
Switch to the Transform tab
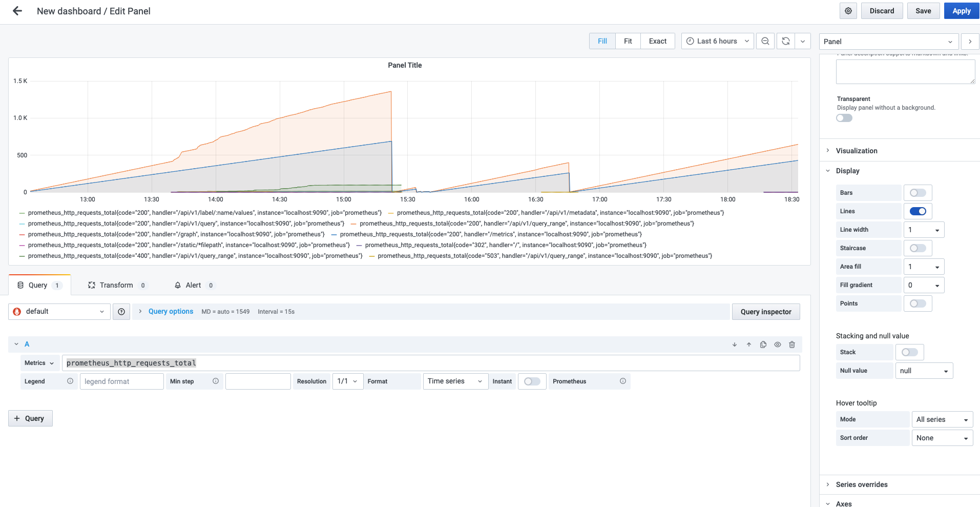point(116,285)
